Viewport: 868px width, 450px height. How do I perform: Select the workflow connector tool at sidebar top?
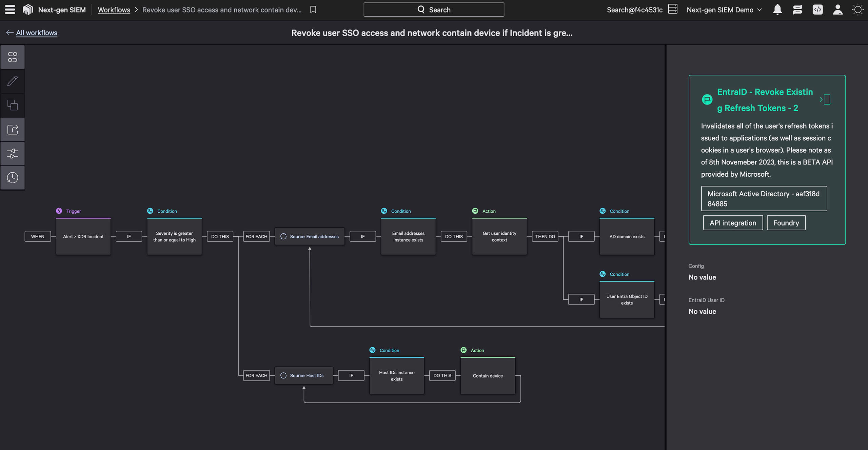pyautogui.click(x=13, y=57)
